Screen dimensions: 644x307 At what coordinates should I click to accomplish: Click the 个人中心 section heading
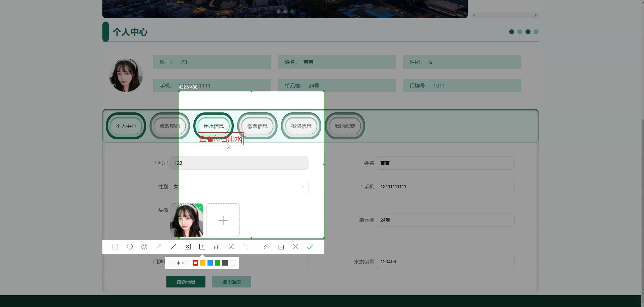[130, 32]
